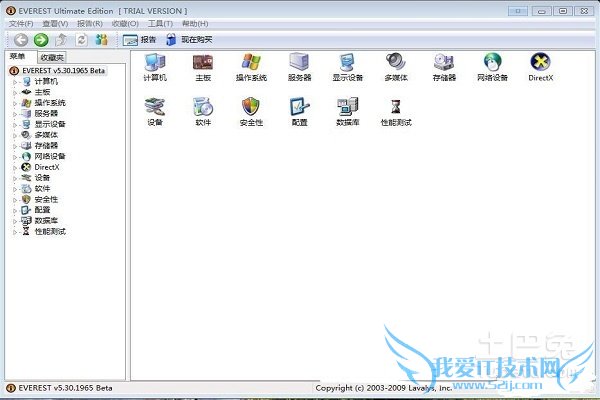Open the 服务器 icon in main pane
The height and width of the screenshot is (400, 600).
click(299, 67)
